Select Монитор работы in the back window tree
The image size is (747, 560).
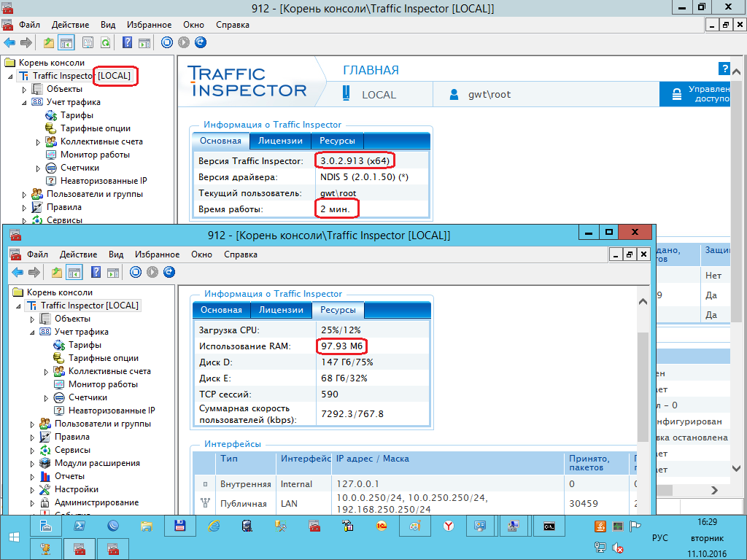(x=95, y=155)
